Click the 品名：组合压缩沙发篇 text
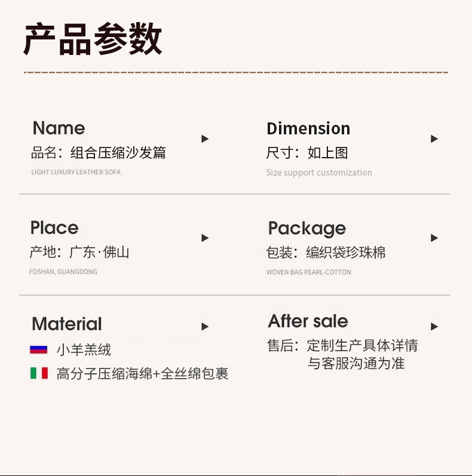The height and width of the screenshot is (476, 472). coord(99,153)
